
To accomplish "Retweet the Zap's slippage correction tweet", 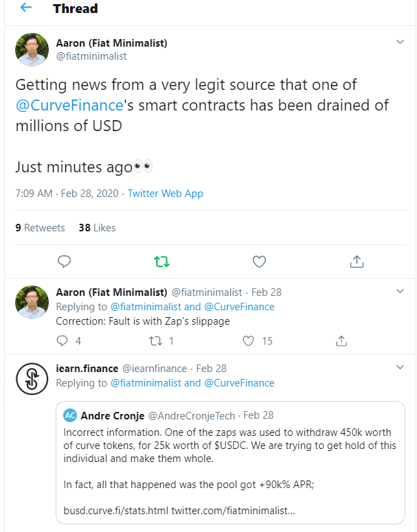I will pos(155,340).
